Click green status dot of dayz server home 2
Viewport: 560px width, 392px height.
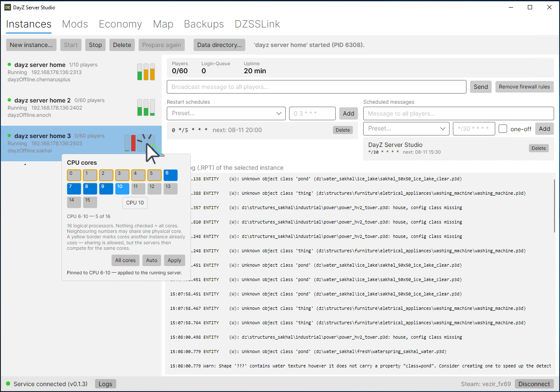(9, 100)
